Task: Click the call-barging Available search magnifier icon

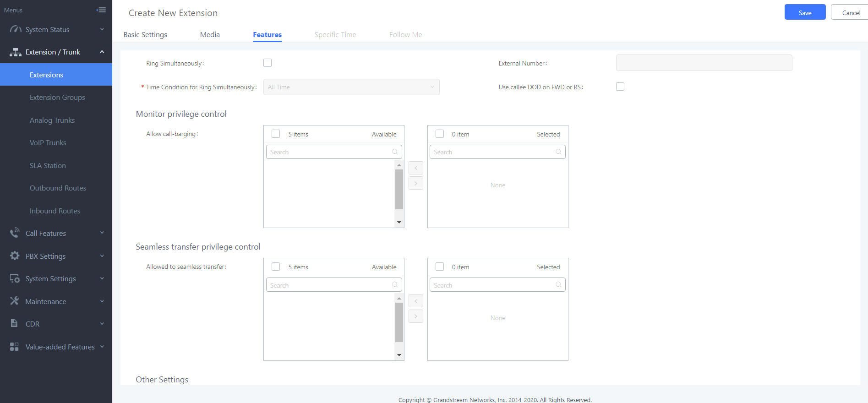Action: (x=395, y=152)
